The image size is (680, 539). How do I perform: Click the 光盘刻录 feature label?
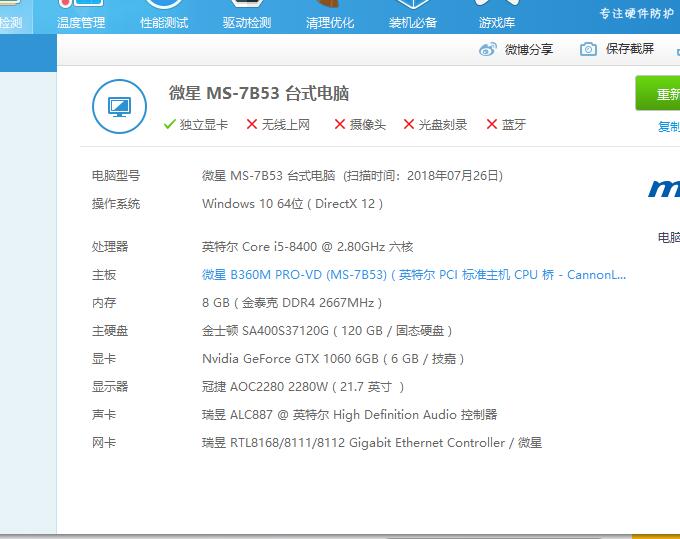click(442, 125)
